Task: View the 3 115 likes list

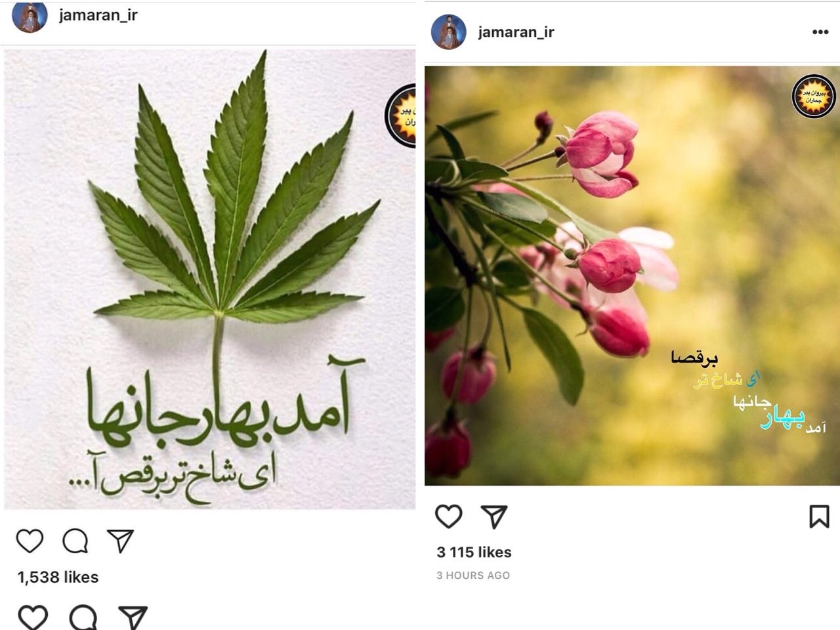Action: (474, 552)
